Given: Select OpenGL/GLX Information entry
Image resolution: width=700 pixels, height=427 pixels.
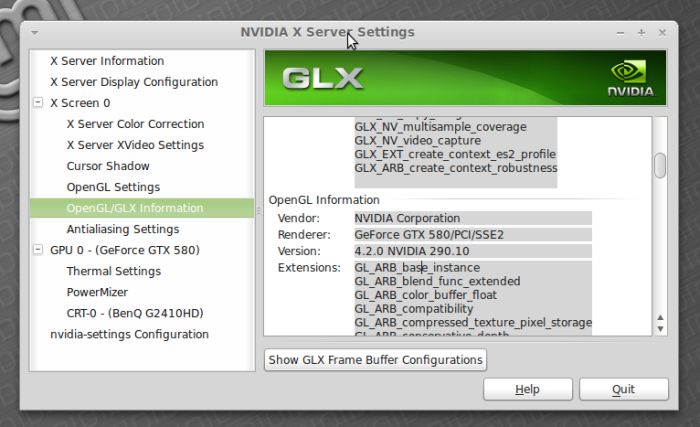Looking at the screenshot, I should click(x=142, y=208).
